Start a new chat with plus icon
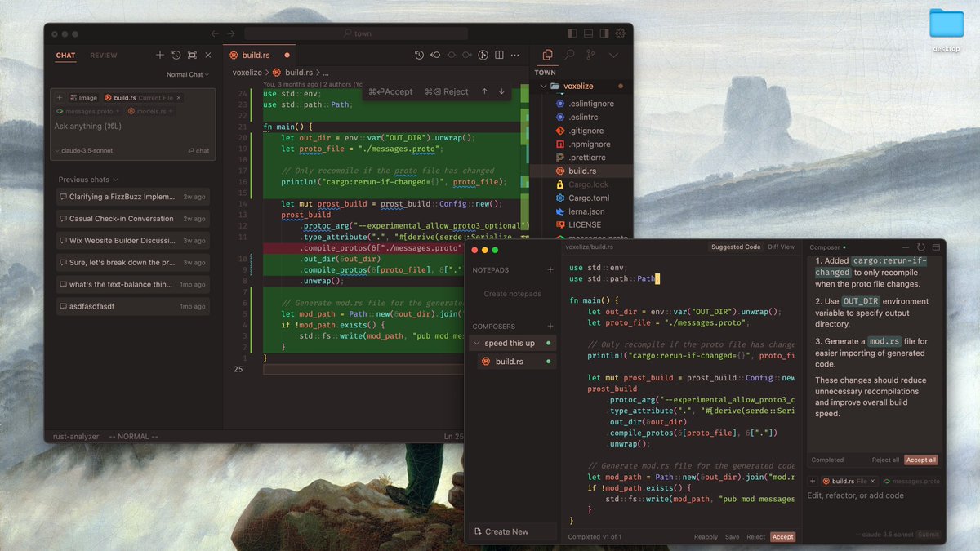The width and height of the screenshot is (980, 551). 160,55
